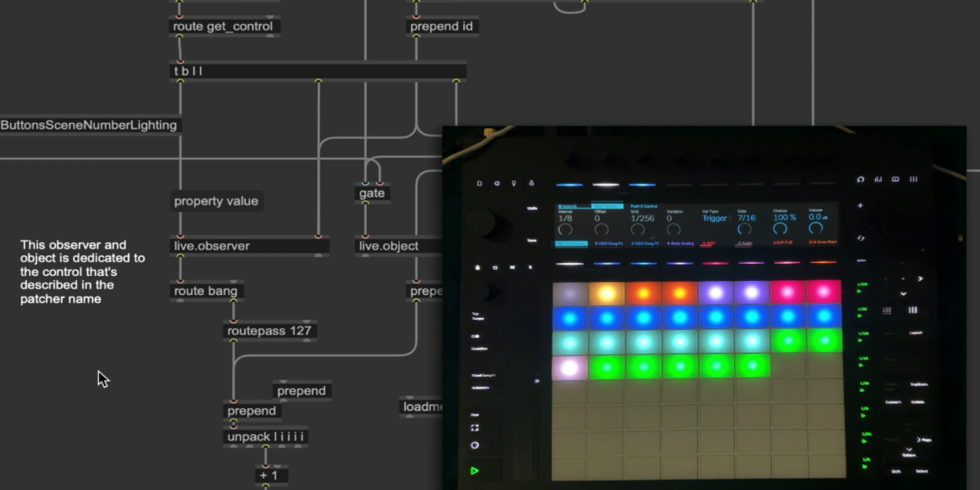
Task: Click the property value message box
Action: click(216, 201)
